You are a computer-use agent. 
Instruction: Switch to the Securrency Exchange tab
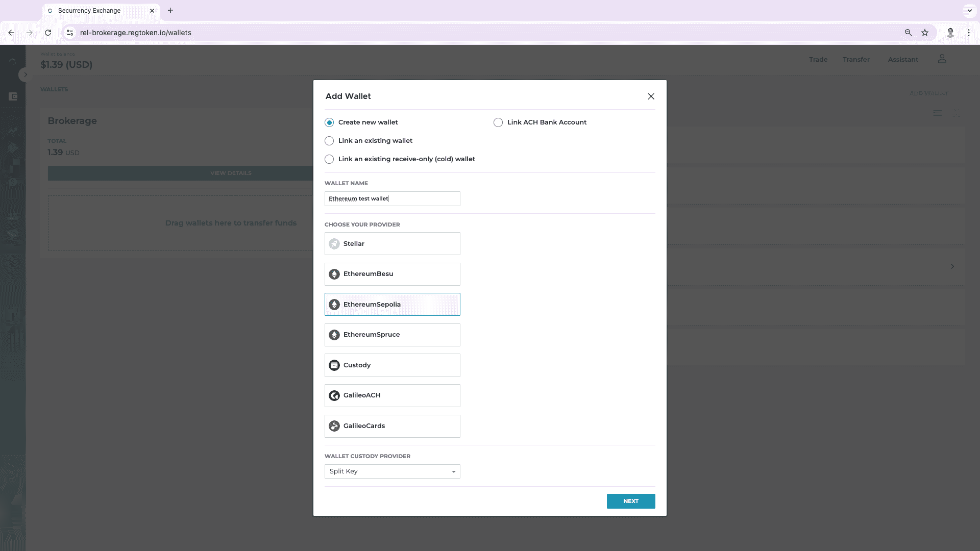pyautogui.click(x=101, y=10)
